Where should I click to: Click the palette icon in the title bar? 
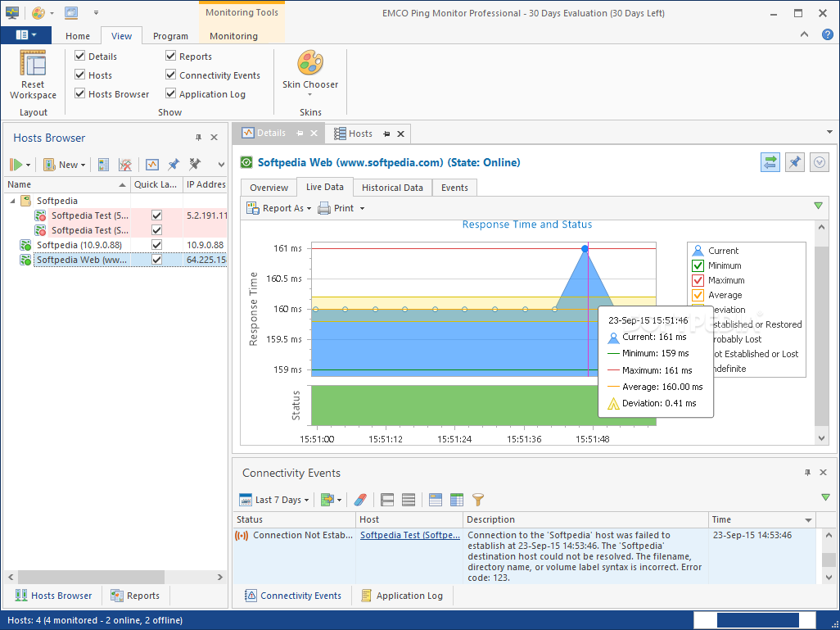coord(38,12)
